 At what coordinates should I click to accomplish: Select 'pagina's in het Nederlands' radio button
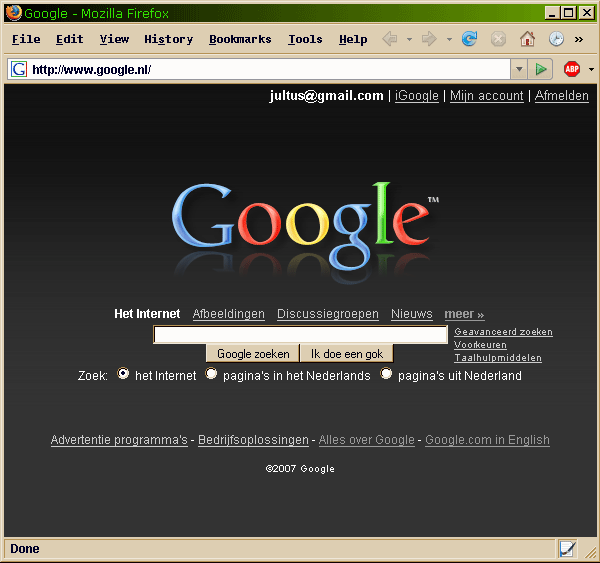pyautogui.click(x=211, y=373)
